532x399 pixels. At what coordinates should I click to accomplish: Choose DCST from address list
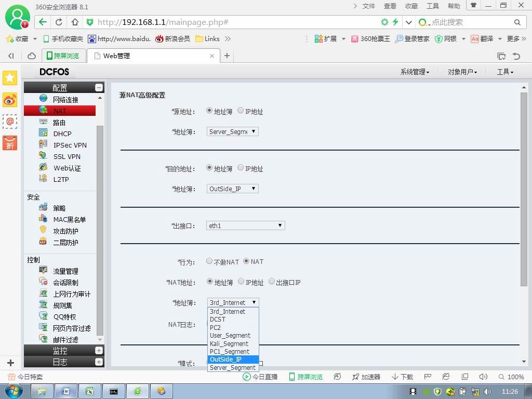coord(233,320)
